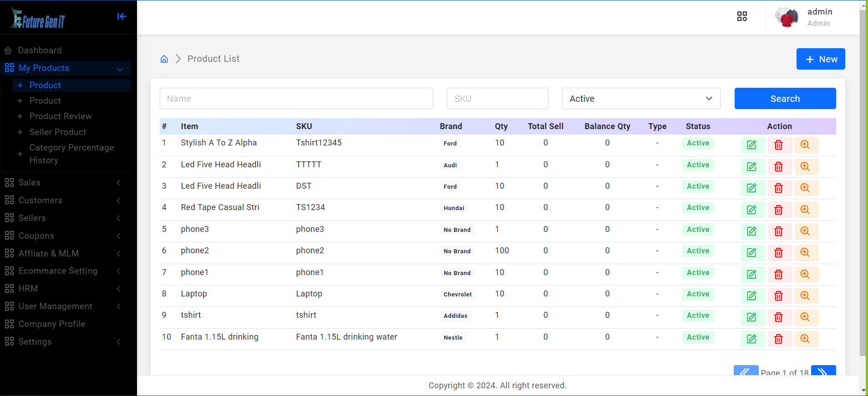
Task: Open Product Review in sidebar
Action: click(61, 116)
